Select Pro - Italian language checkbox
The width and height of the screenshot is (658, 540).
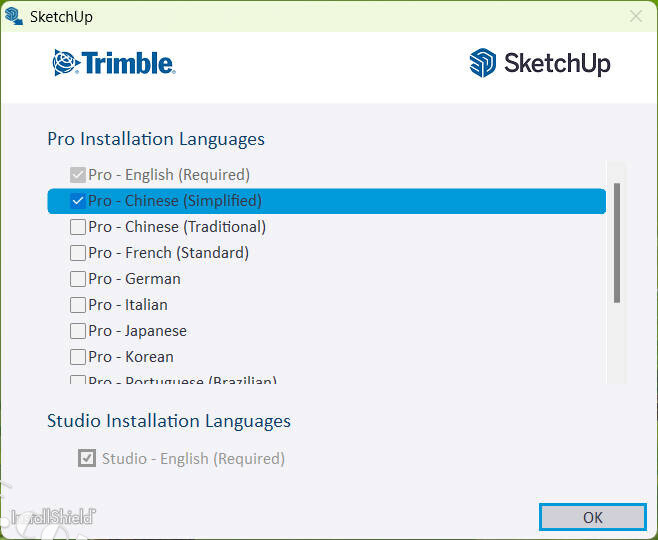78,305
